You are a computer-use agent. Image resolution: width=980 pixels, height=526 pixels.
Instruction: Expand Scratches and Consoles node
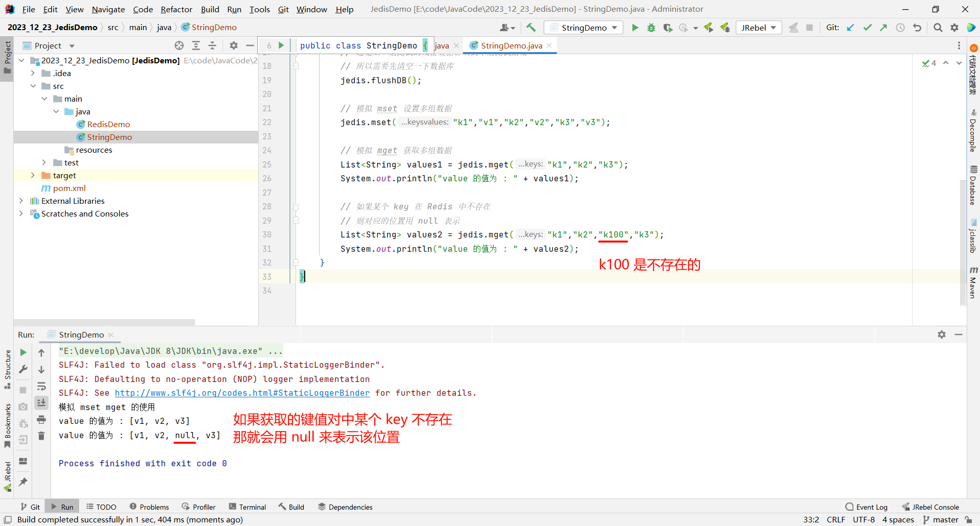click(x=21, y=213)
